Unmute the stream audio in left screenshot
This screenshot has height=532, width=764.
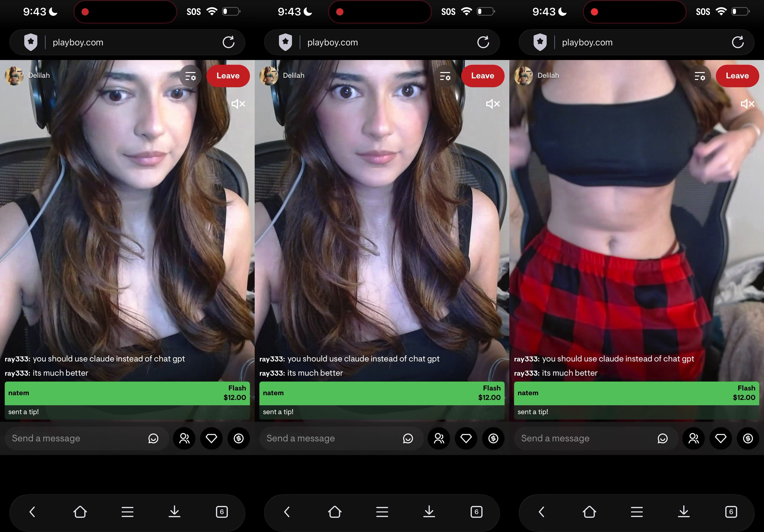point(238,104)
